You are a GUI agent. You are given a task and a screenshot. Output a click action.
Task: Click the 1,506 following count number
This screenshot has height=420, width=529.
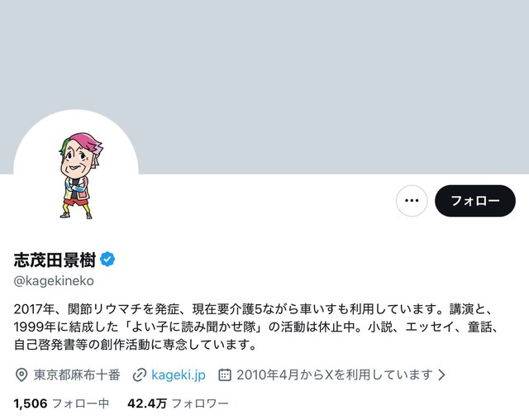31,403
